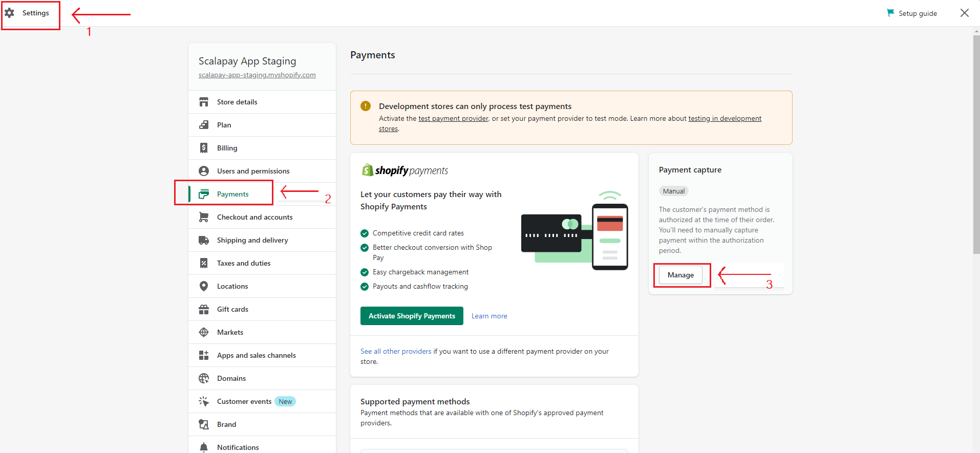The image size is (980, 453).
Task: Click the Brand icon in sidebar
Action: (x=204, y=424)
